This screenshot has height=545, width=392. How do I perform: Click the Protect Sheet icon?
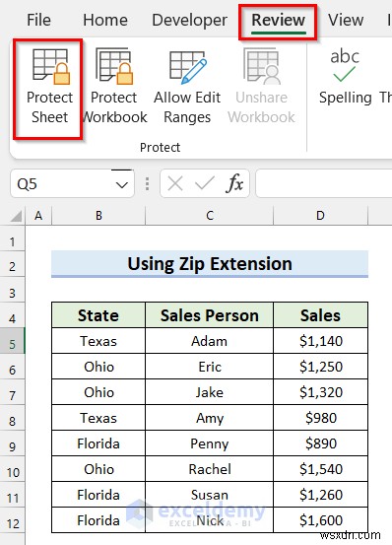tap(50, 67)
